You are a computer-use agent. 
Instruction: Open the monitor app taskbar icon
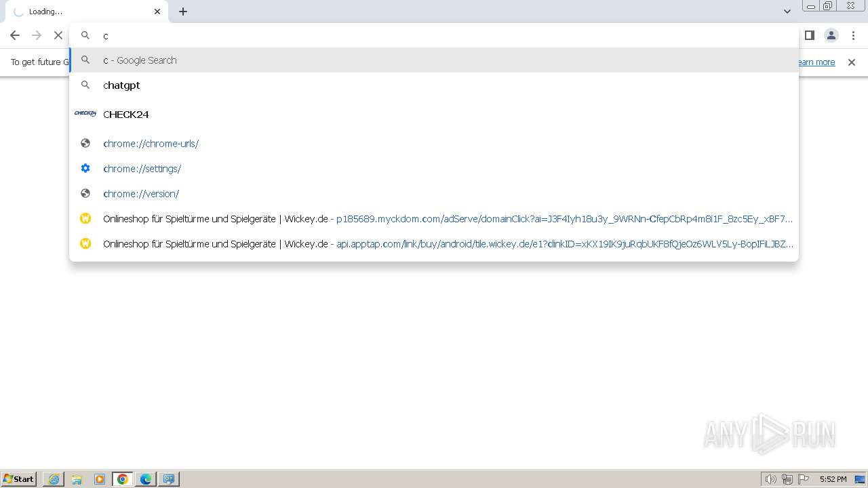point(169,479)
